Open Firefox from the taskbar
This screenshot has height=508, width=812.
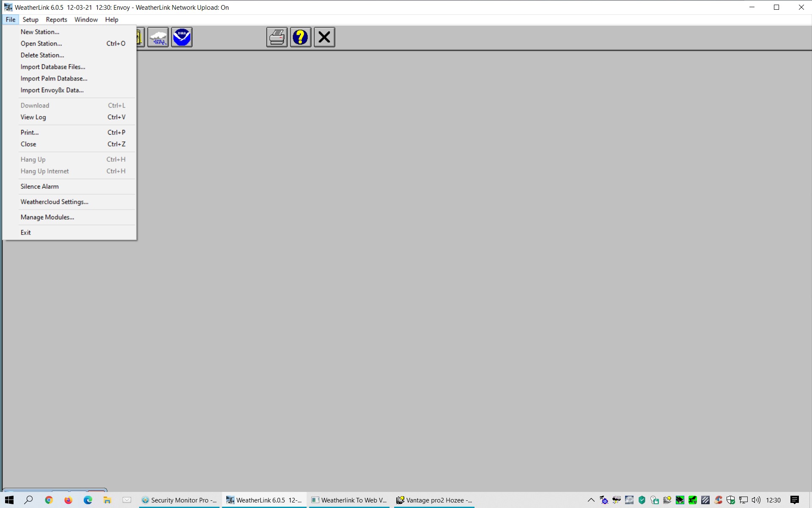(x=68, y=500)
